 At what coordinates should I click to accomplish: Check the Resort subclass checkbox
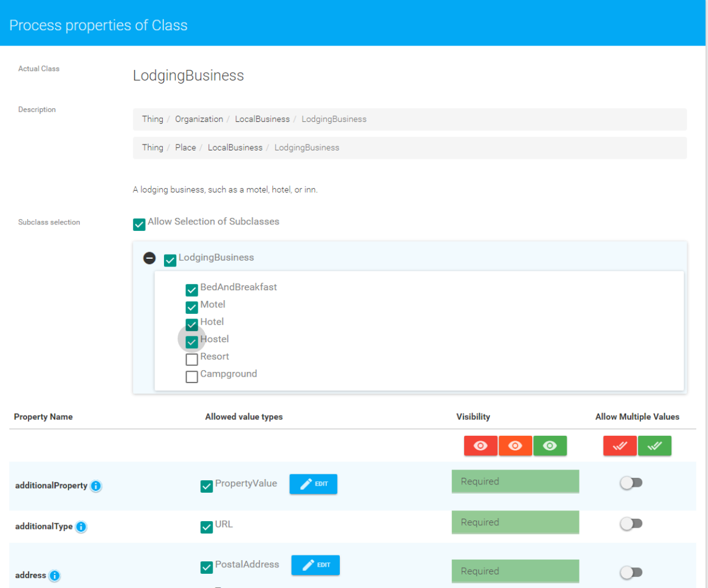pyautogui.click(x=192, y=359)
